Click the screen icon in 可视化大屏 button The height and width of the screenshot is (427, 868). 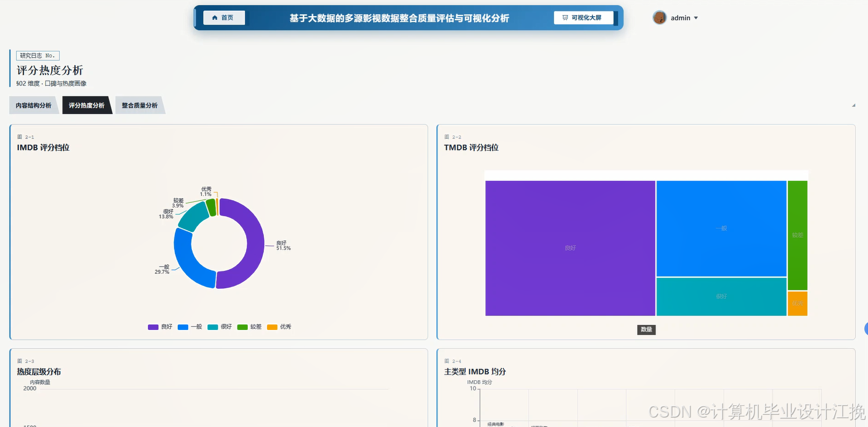click(565, 18)
